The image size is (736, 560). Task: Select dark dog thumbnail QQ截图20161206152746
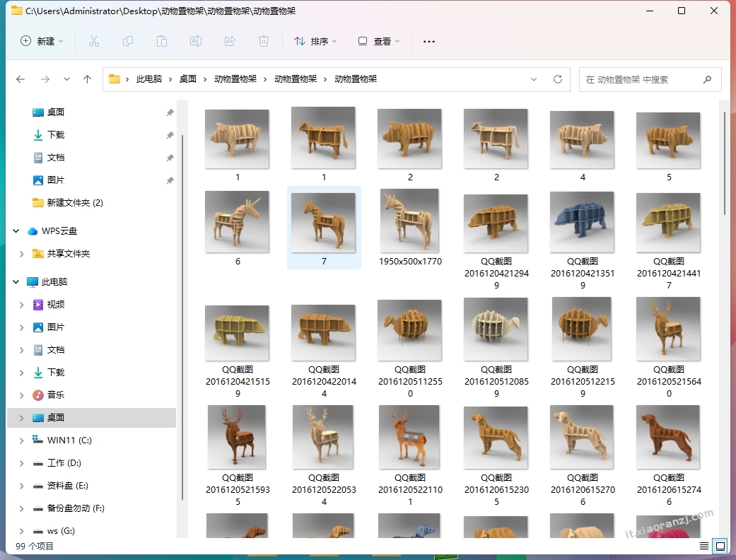pyautogui.click(x=668, y=437)
